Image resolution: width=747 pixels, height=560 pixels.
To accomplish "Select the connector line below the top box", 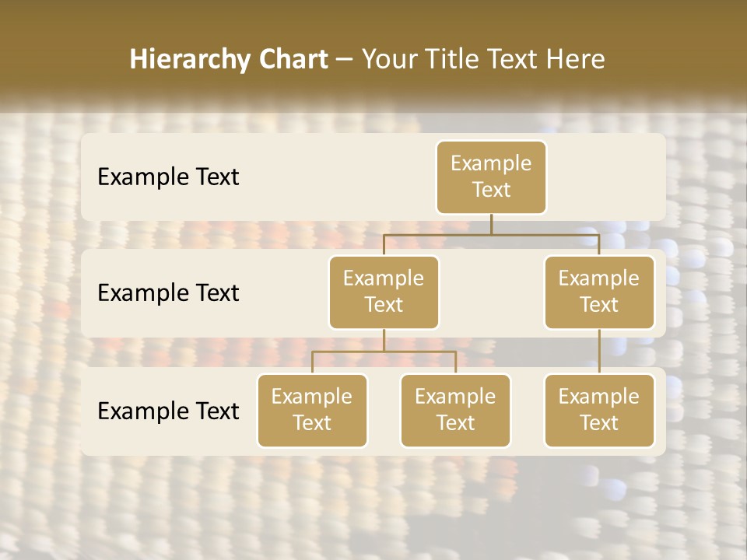I will click(x=491, y=224).
